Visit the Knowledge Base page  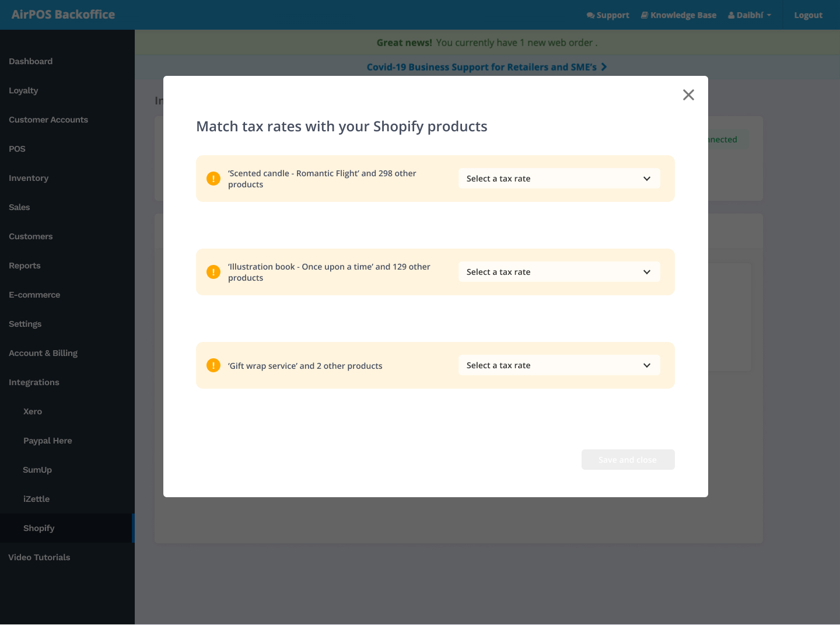point(678,15)
